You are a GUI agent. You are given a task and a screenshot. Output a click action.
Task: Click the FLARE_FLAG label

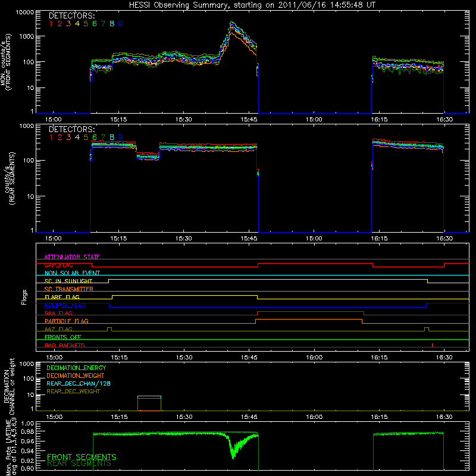point(62,297)
